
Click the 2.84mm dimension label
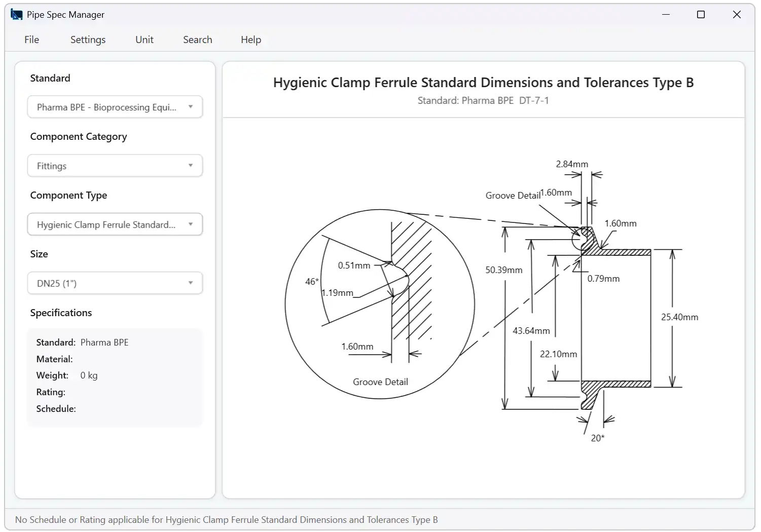[x=572, y=164]
